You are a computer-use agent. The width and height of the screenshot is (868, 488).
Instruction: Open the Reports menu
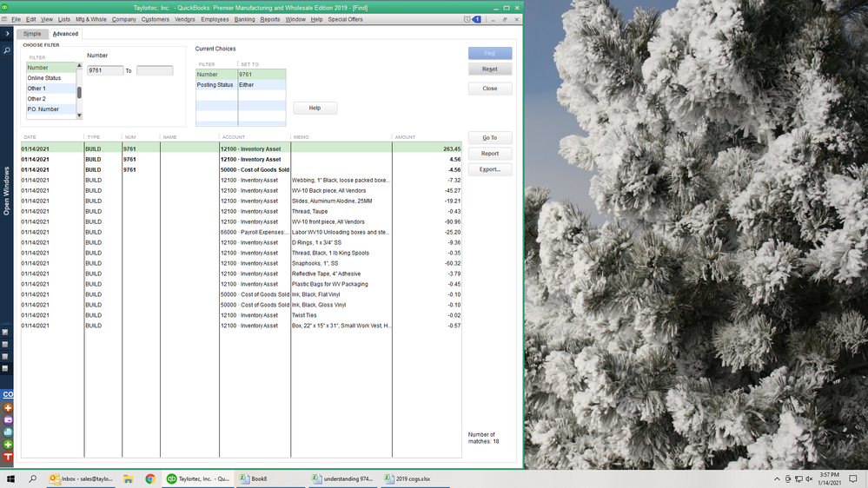pos(270,19)
